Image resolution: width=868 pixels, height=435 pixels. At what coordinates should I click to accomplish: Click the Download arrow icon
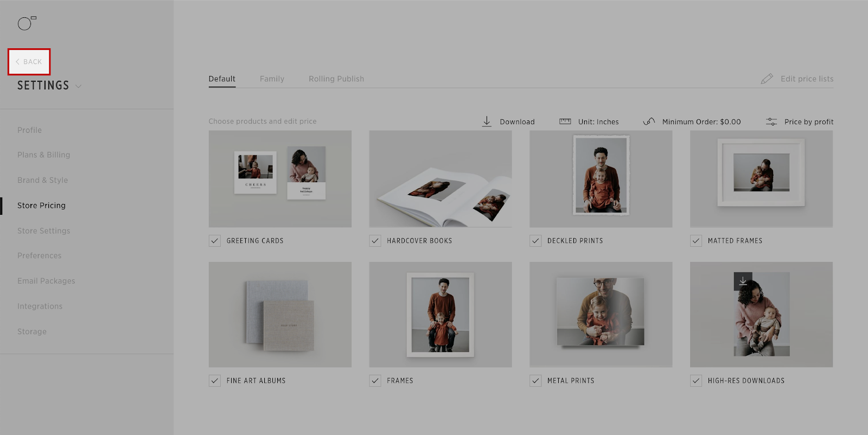pyautogui.click(x=487, y=121)
